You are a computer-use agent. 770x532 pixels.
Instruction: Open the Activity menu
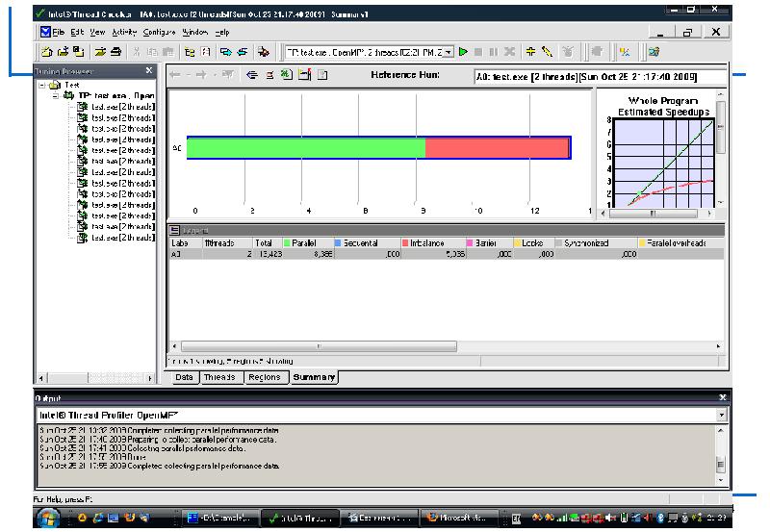(125, 32)
